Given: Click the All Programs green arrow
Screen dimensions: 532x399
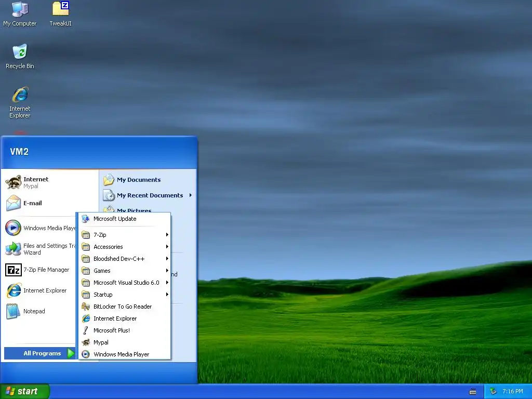Looking at the screenshot, I should pyautogui.click(x=71, y=353).
